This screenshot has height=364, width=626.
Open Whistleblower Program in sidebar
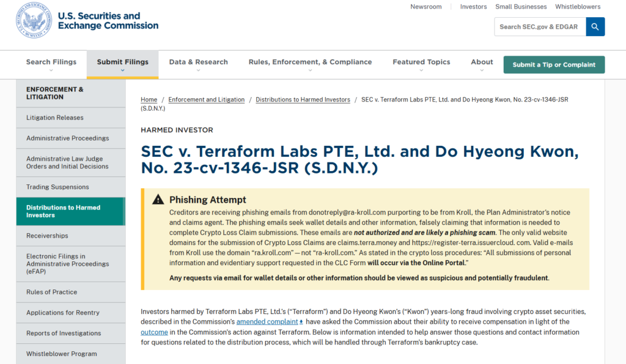[71, 354]
